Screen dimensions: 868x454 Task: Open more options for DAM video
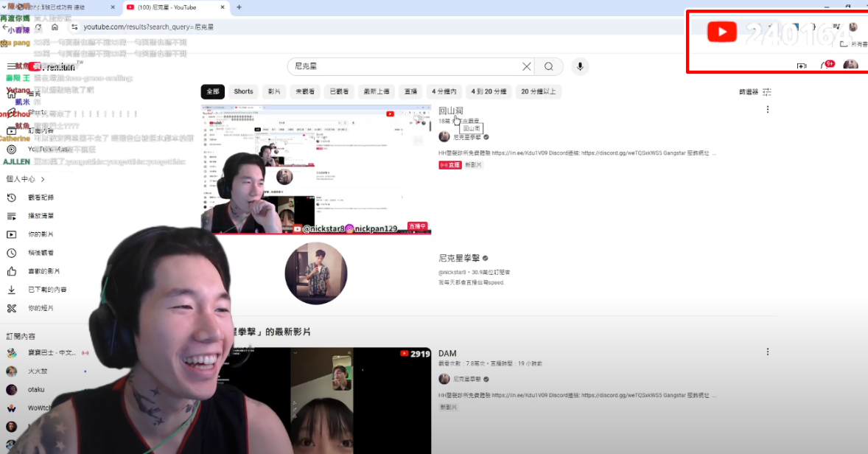pyautogui.click(x=767, y=352)
